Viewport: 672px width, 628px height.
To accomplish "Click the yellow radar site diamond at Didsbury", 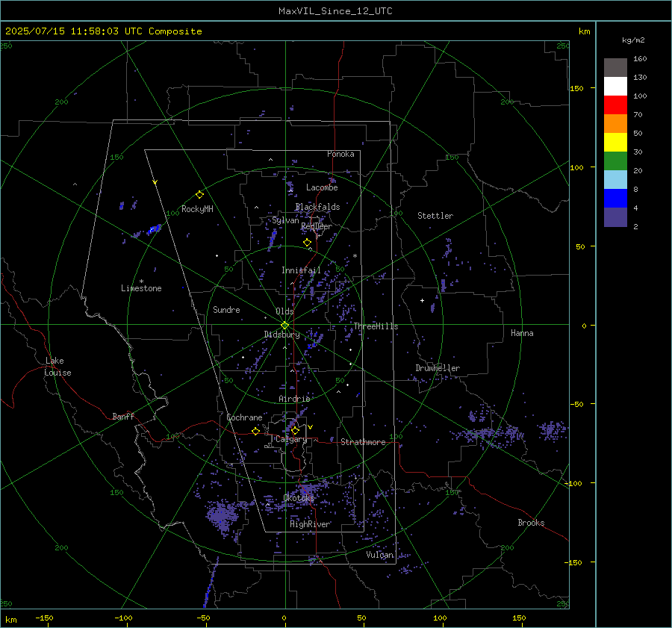I will pyautogui.click(x=284, y=326).
